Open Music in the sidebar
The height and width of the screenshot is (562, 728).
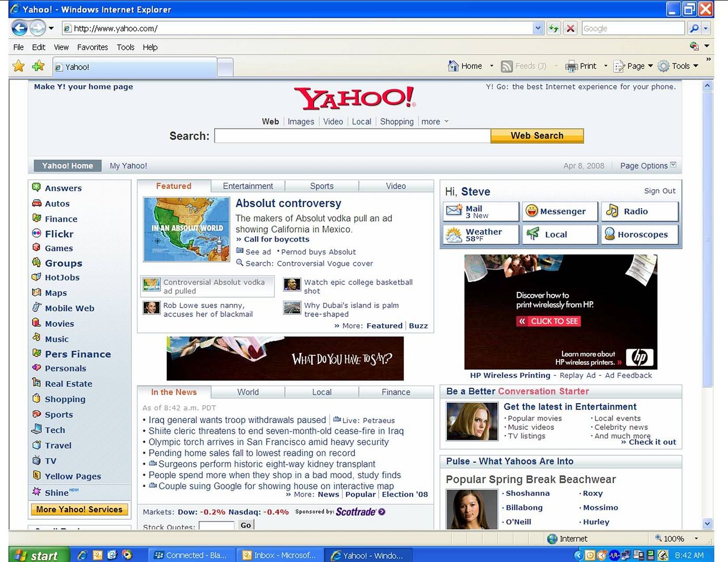56,339
